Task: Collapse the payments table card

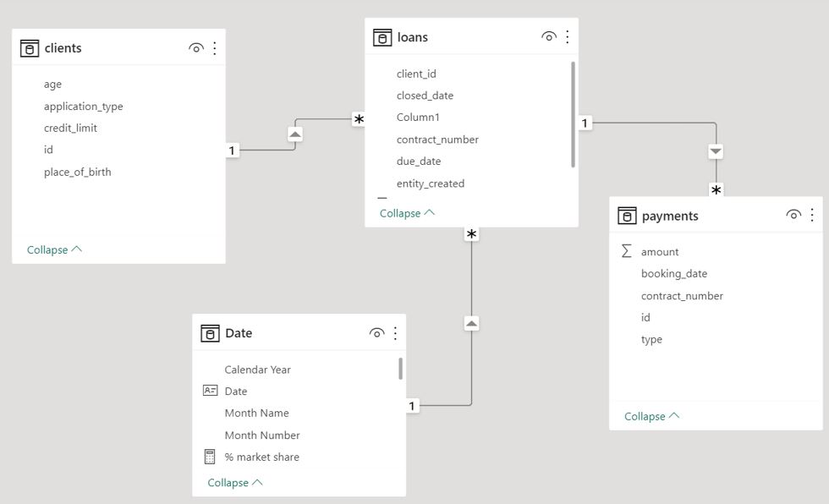Action: pos(651,416)
